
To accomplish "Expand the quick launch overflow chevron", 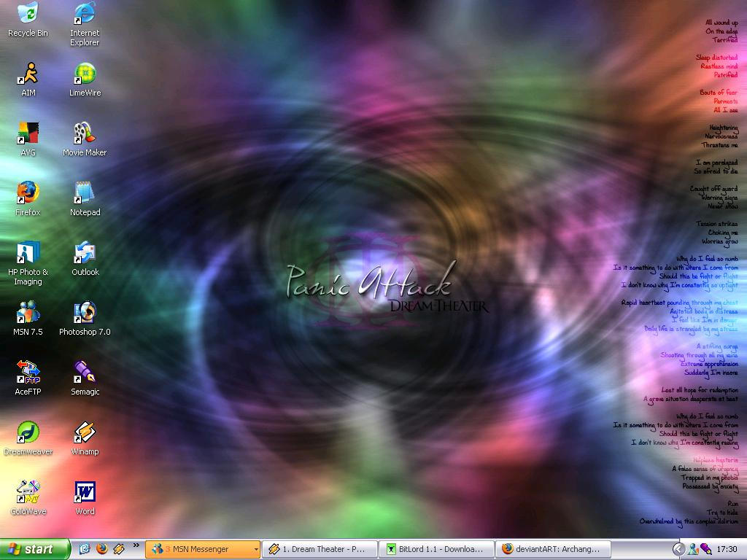I will pyautogui.click(x=136, y=545).
